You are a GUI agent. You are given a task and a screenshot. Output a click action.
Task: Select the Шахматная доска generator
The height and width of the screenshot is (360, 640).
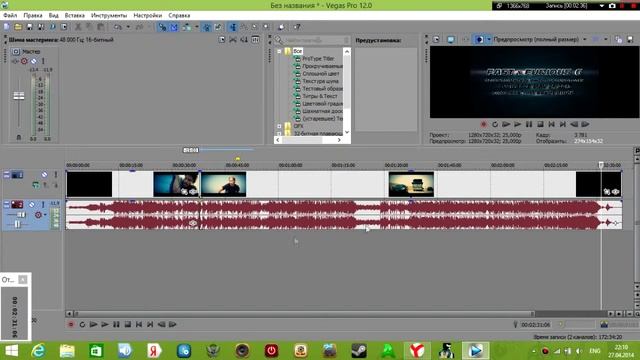click(x=322, y=111)
